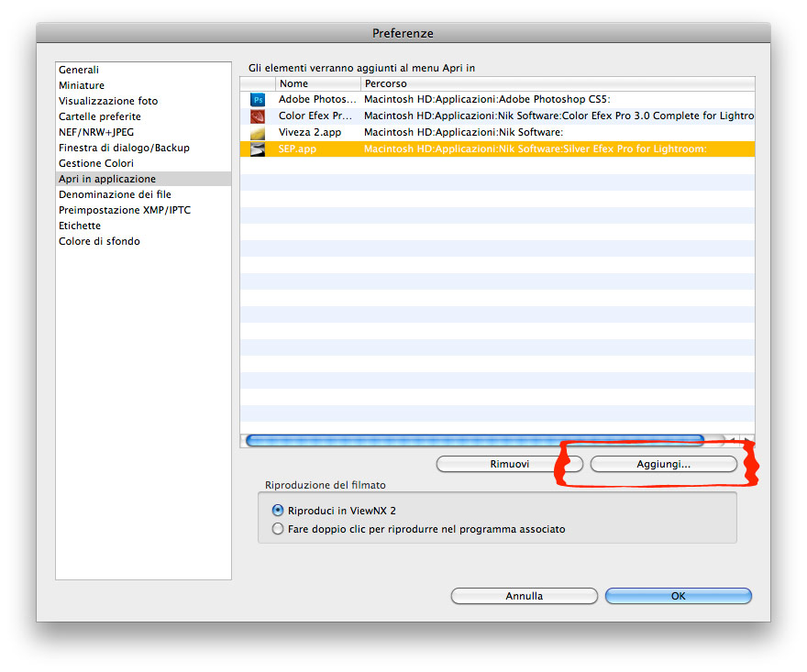This screenshot has height=672, width=807.
Task: Cancel with the Annulla button
Action: coord(524,596)
